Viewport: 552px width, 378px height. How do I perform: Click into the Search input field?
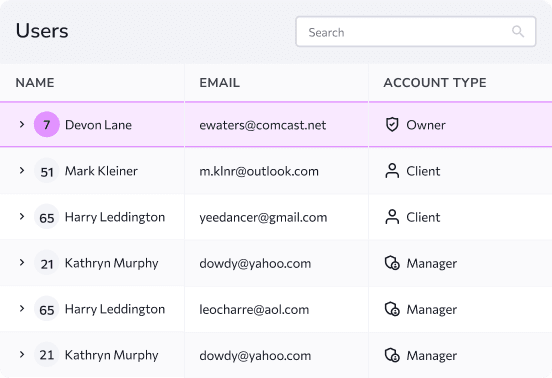(x=416, y=32)
